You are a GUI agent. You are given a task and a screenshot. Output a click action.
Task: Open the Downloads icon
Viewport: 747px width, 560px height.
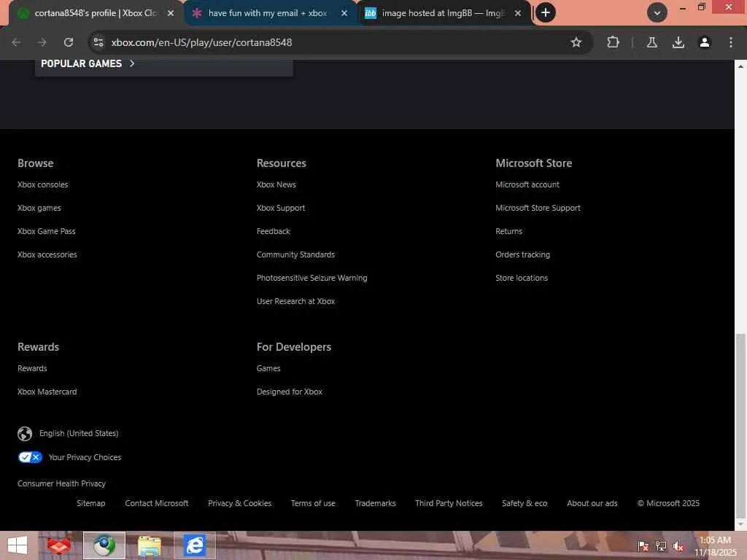678,42
